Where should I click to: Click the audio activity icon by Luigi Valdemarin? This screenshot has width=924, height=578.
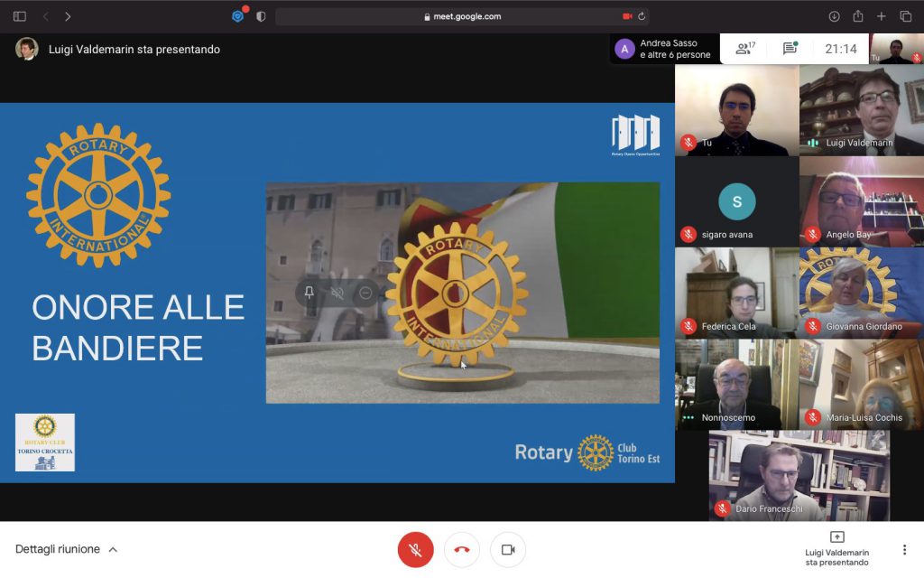(813, 143)
